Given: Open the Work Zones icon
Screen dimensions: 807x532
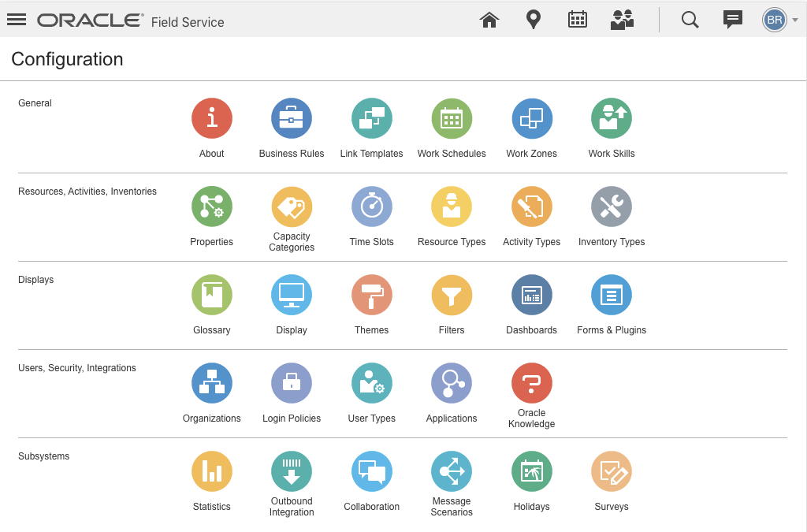Looking at the screenshot, I should [x=532, y=118].
